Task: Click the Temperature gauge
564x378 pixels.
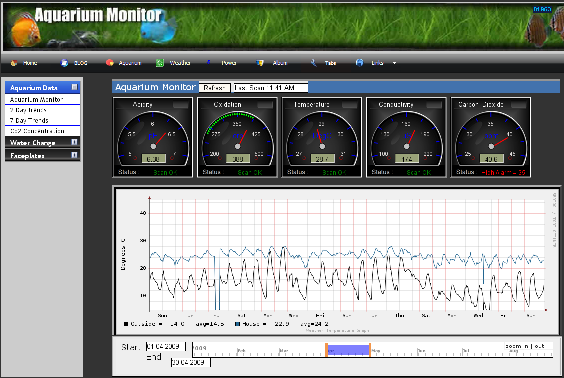Action: 322,137
